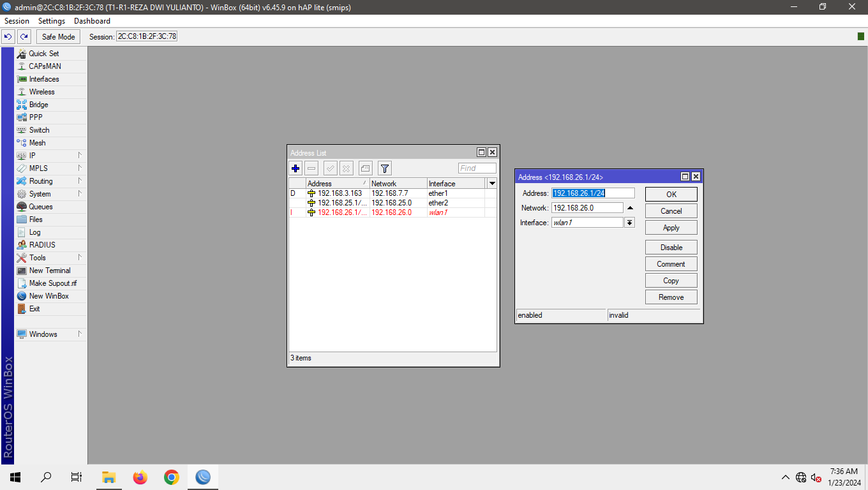
Task: Click the Address input field
Action: coord(593,193)
